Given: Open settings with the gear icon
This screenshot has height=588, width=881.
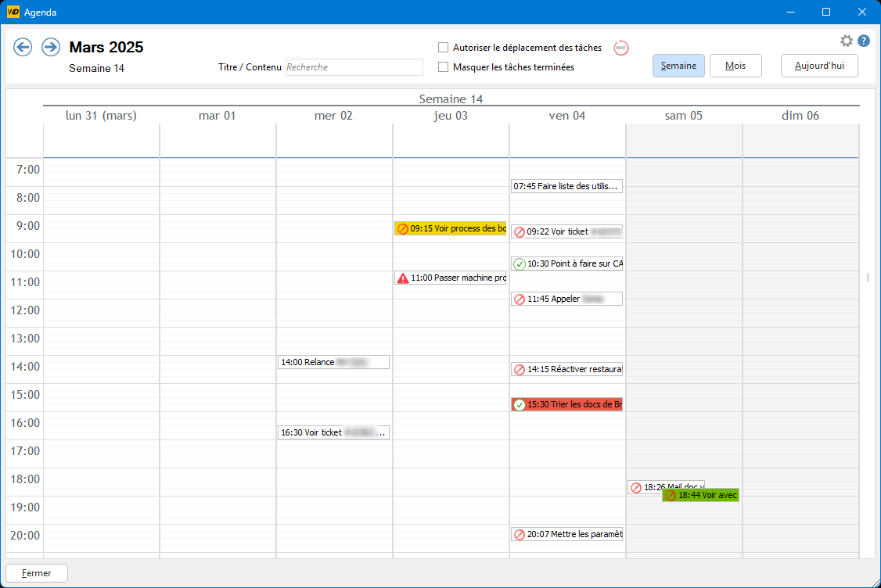Looking at the screenshot, I should 847,41.
